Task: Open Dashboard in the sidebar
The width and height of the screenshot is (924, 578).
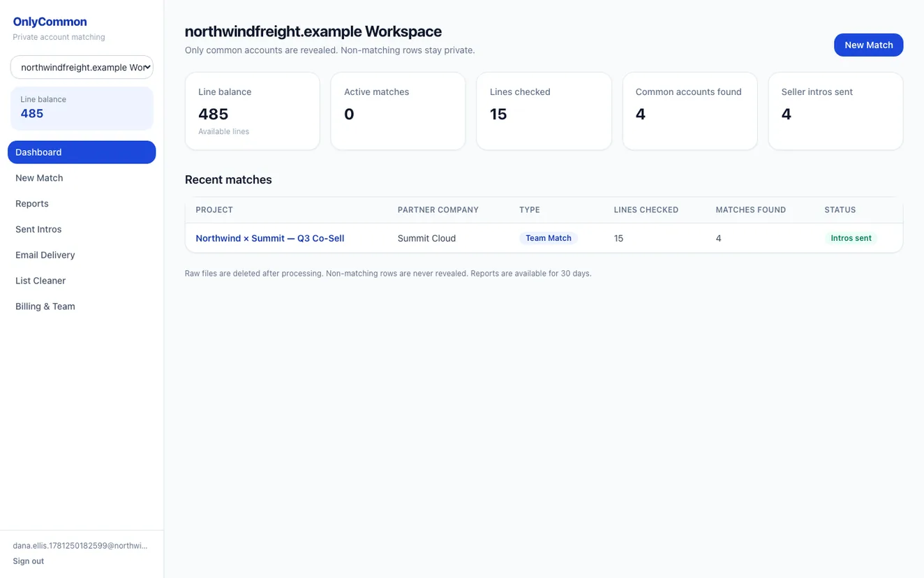Action: point(82,152)
